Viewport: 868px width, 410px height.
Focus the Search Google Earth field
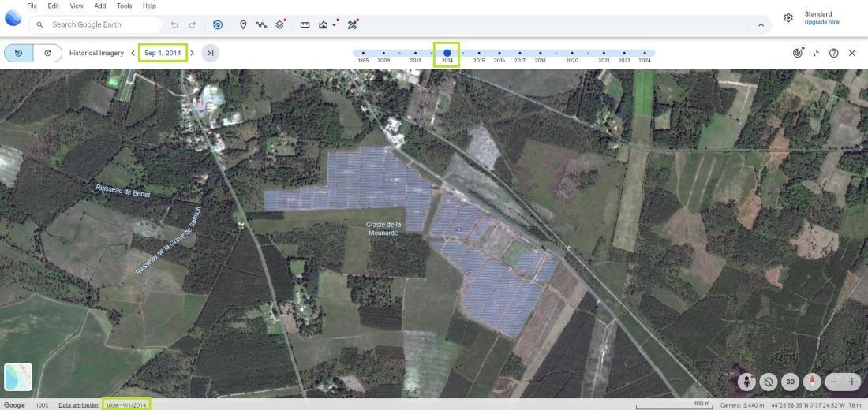tap(95, 25)
